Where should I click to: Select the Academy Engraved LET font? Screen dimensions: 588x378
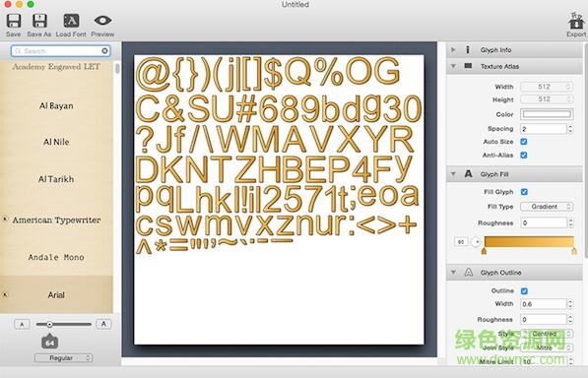click(56, 67)
